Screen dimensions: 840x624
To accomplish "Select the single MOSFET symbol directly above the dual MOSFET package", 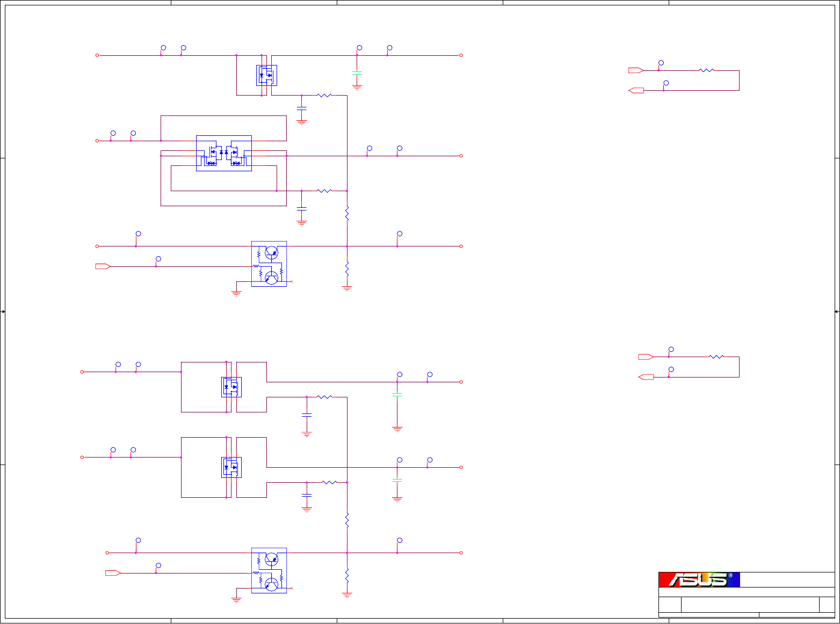I will click(x=267, y=75).
